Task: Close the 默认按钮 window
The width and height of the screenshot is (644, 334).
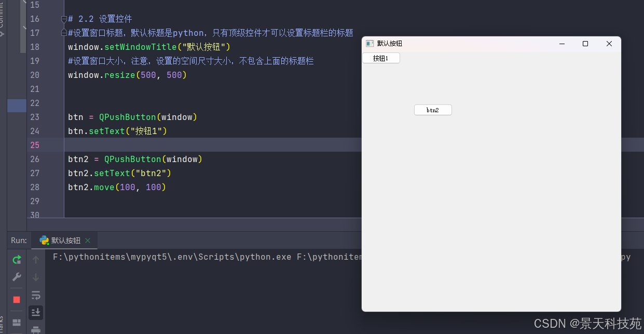Action: 609,44
